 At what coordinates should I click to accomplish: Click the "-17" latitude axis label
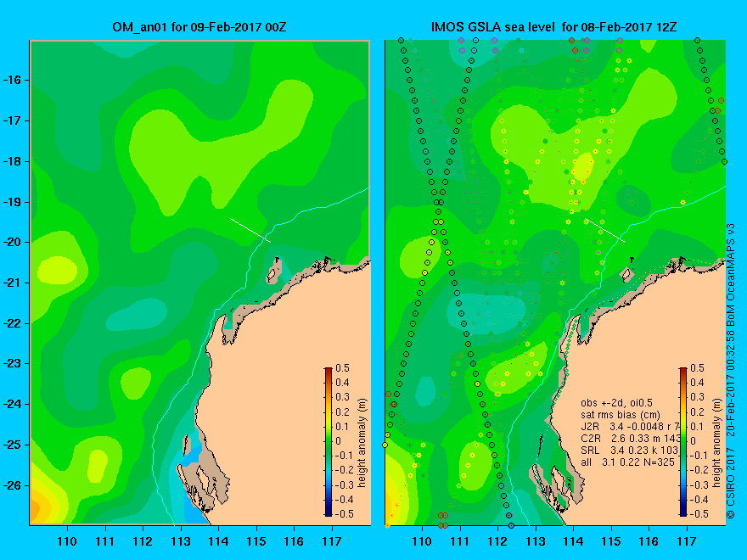(x=10, y=121)
